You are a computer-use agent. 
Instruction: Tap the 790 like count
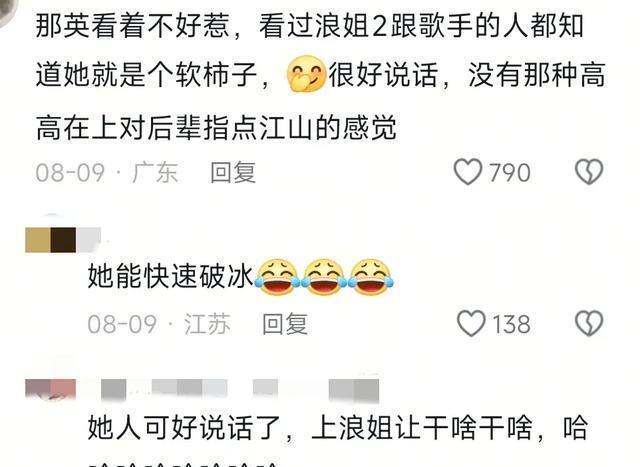pos(510,172)
